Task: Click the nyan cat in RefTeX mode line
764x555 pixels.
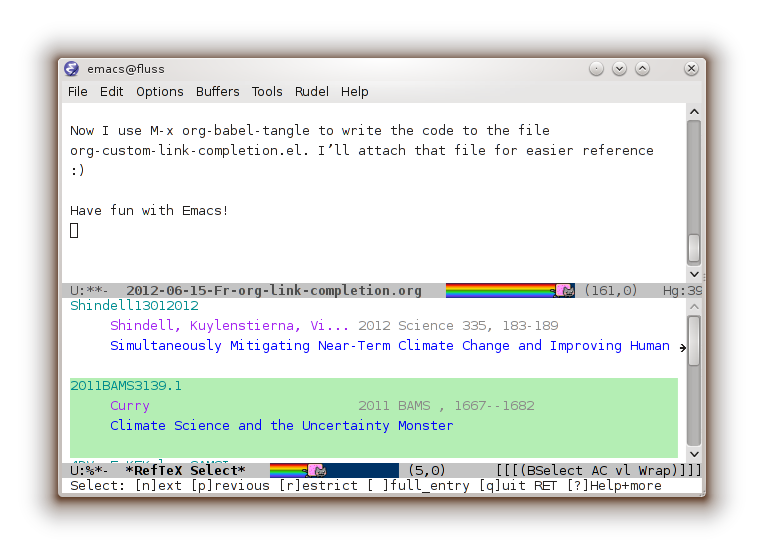Action: 315,470
